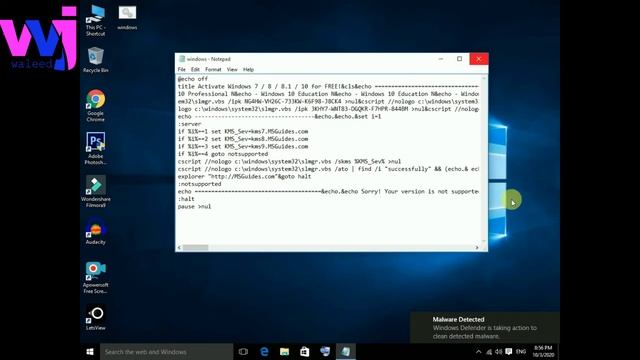Click the 'pause >nul' line
This screenshot has width=640, height=360.
(194, 207)
